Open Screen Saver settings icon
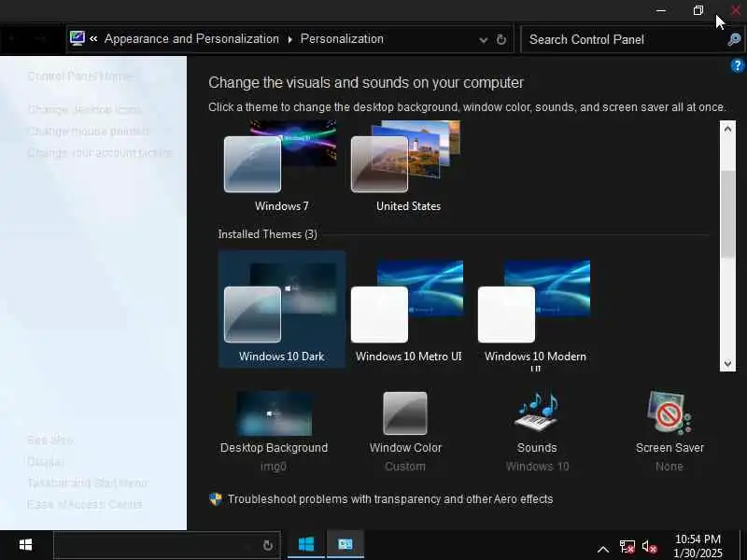Image resolution: width=747 pixels, height=560 pixels. coord(669,413)
